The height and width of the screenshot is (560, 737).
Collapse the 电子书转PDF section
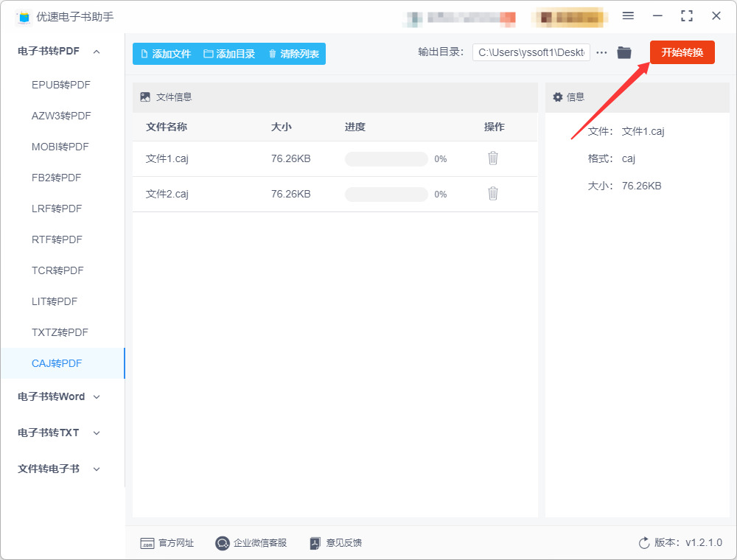tap(59, 51)
